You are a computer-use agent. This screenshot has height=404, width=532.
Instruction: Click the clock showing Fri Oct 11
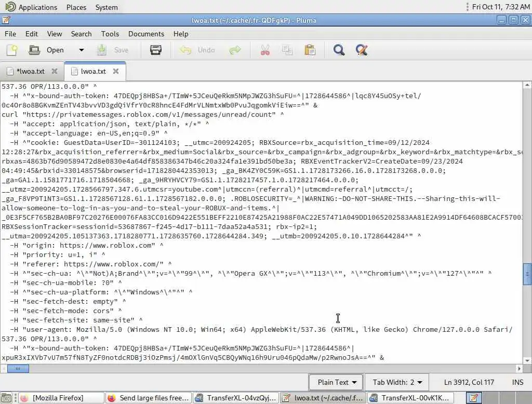pos(501,7)
